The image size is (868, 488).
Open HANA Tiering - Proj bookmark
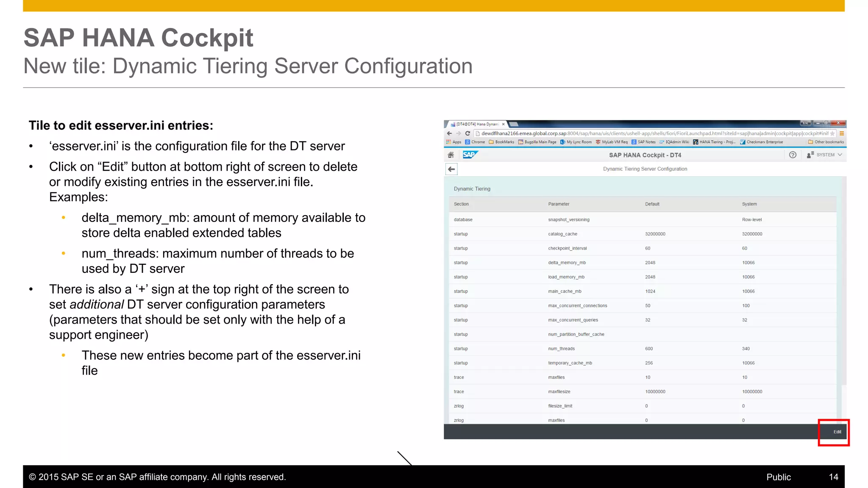pyautogui.click(x=714, y=142)
